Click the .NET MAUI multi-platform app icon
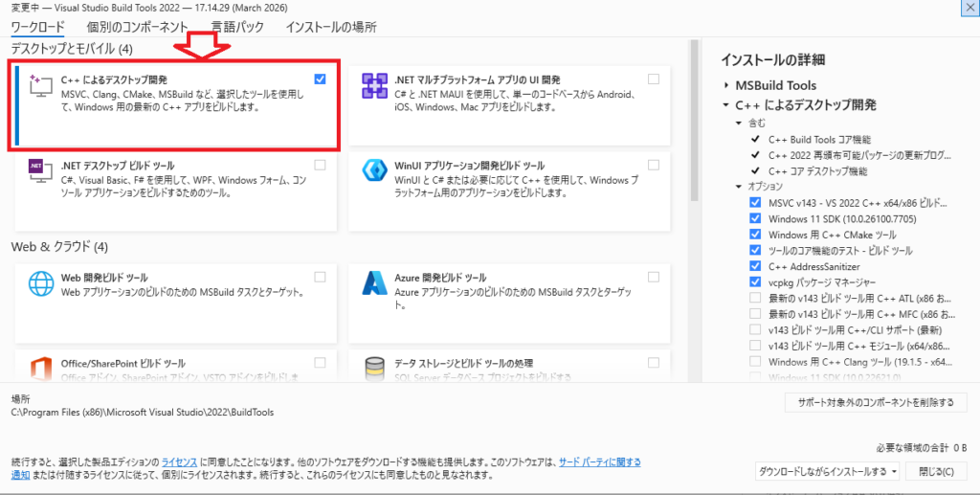The width and height of the screenshot is (980, 495). (x=372, y=86)
